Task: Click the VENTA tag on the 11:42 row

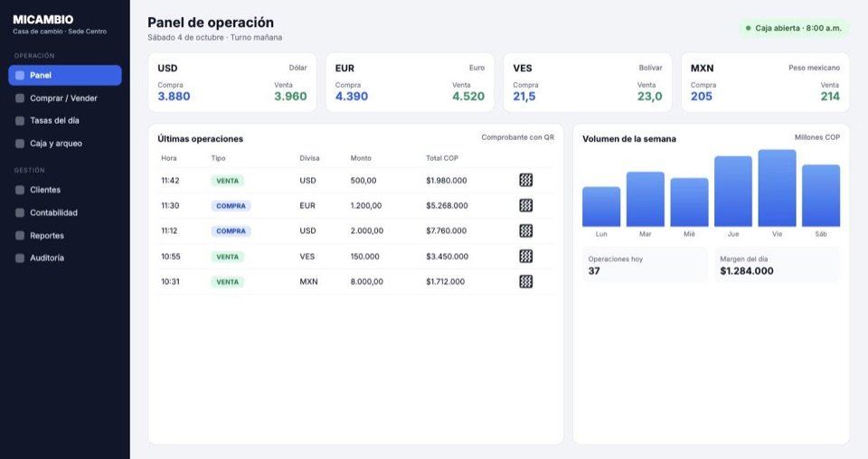Action: click(x=228, y=181)
